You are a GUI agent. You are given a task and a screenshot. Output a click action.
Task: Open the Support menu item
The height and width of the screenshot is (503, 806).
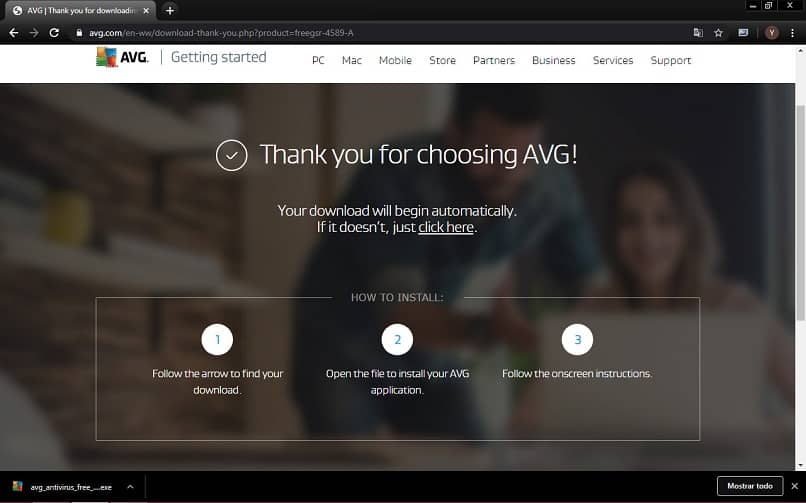[x=671, y=60]
